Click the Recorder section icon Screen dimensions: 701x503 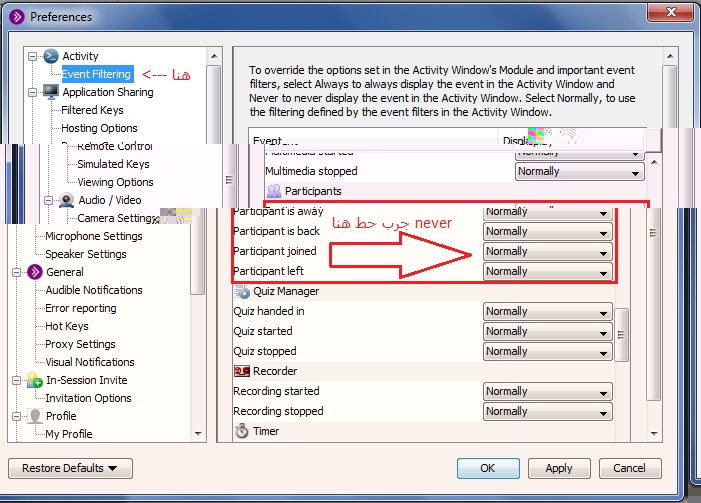pyautogui.click(x=242, y=372)
